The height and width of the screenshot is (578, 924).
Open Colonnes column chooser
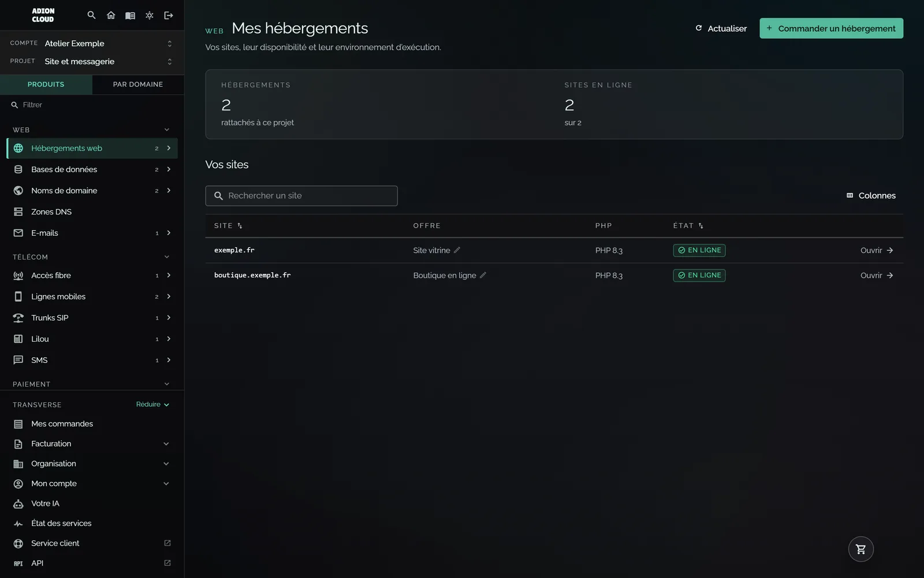click(871, 195)
